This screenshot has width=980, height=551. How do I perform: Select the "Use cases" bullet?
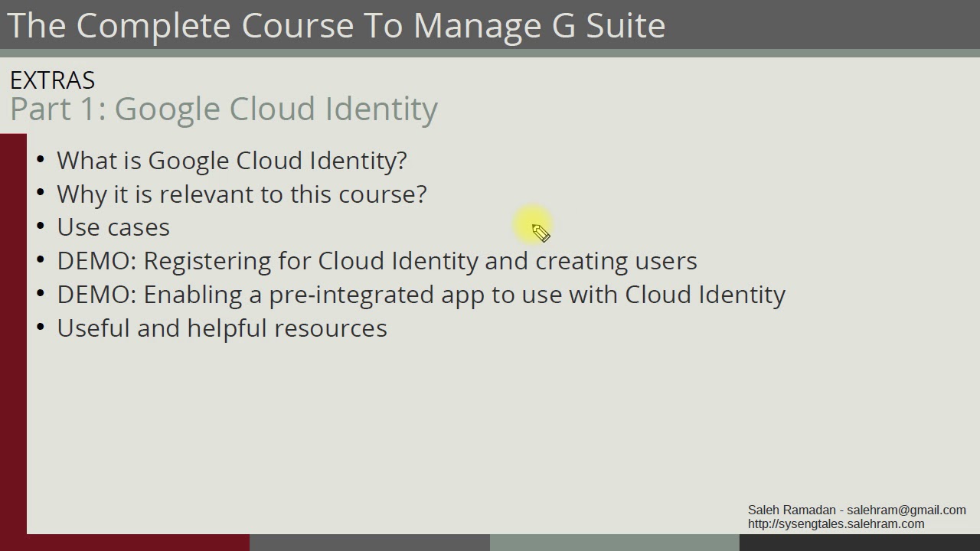[113, 227]
